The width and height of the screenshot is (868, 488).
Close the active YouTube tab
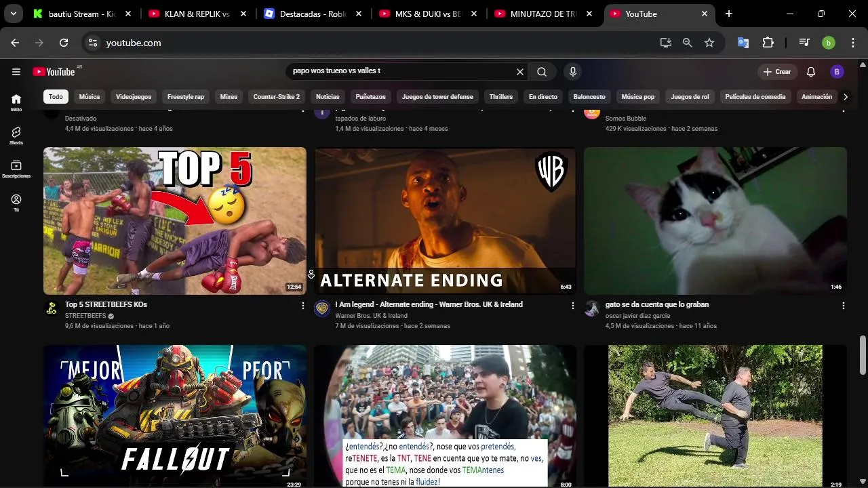point(705,14)
